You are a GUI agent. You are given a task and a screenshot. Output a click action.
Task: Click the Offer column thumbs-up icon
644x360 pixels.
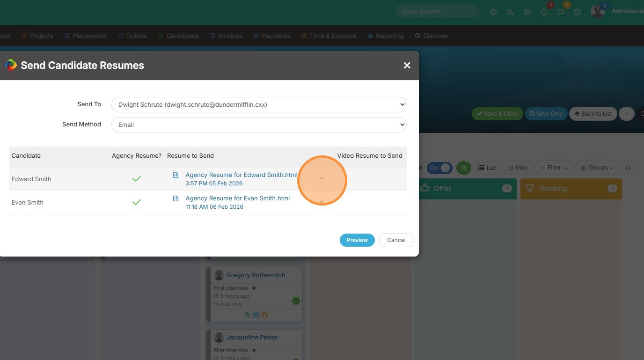pyautogui.click(x=425, y=188)
